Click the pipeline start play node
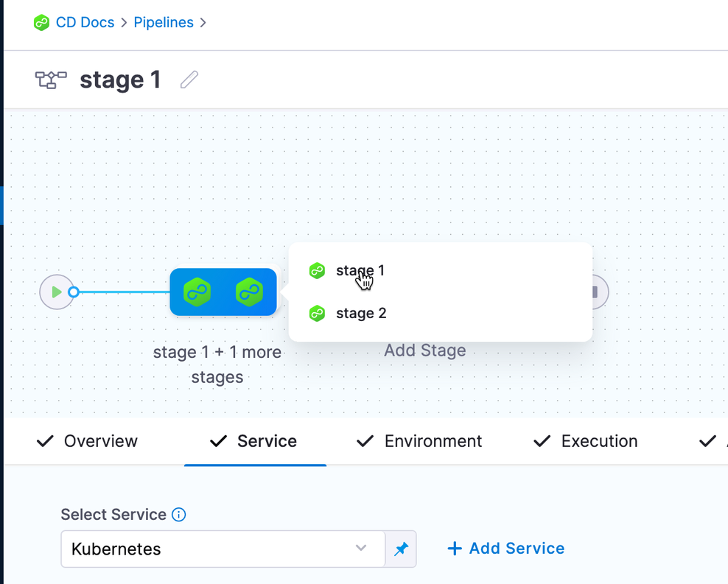Viewport: 728px width, 584px height. click(x=57, y=292)
